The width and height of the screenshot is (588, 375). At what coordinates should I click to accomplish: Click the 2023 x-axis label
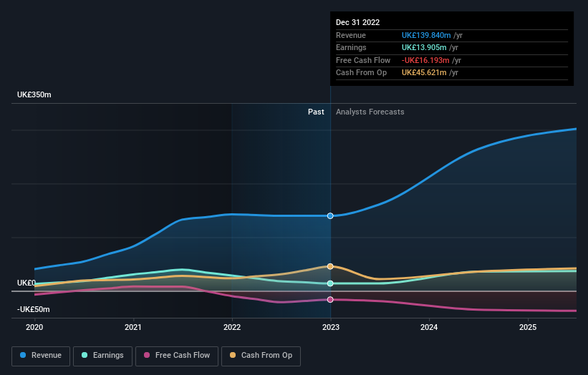click(x=331, y=328)
